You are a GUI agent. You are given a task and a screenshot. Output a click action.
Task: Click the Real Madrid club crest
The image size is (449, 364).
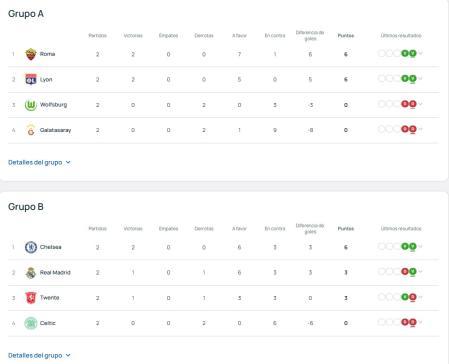pos(31,273)
